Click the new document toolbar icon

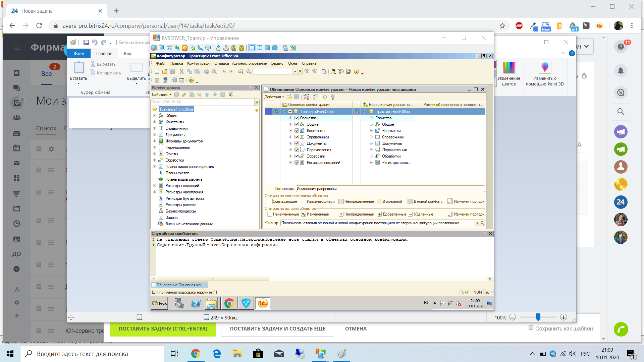click(157, 71)
